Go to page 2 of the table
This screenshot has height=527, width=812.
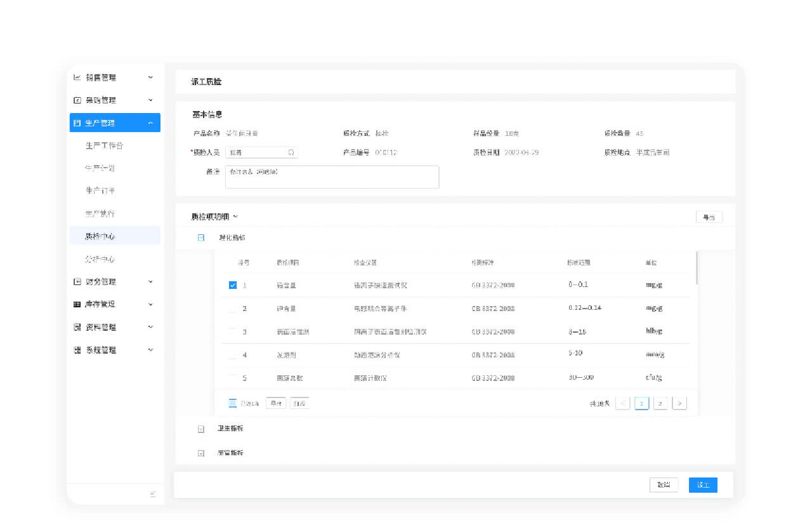tap(660, 403)
